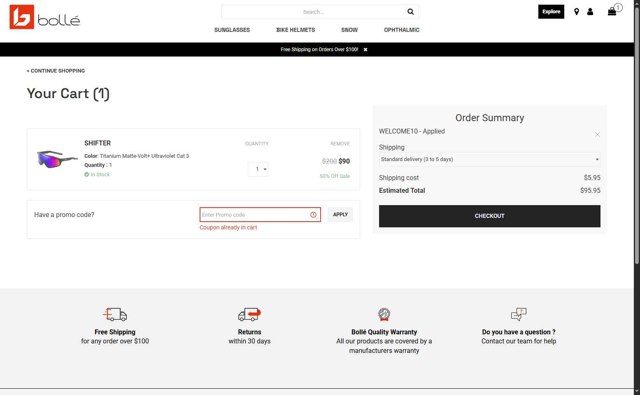Click the WELCOME10 - Applied text
This screenshot has width=640, height=395.
(412, 131)
